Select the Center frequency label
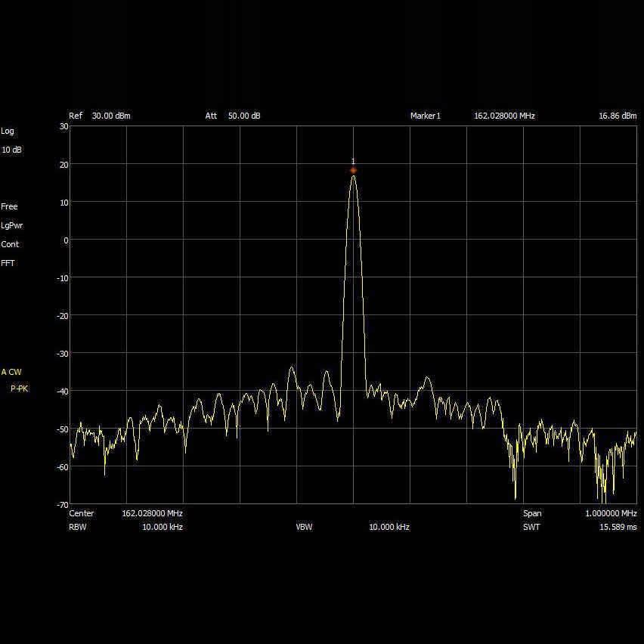 [x=82, y=513]
